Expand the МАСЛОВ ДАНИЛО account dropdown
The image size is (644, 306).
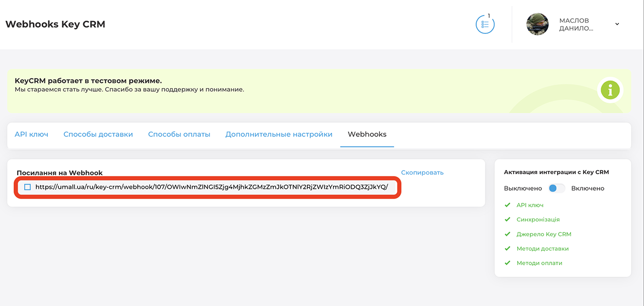[617, 24]
